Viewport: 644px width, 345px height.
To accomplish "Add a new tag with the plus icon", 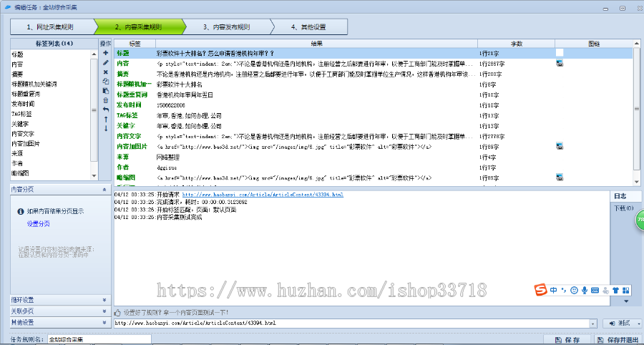I will tap(106, 53).
